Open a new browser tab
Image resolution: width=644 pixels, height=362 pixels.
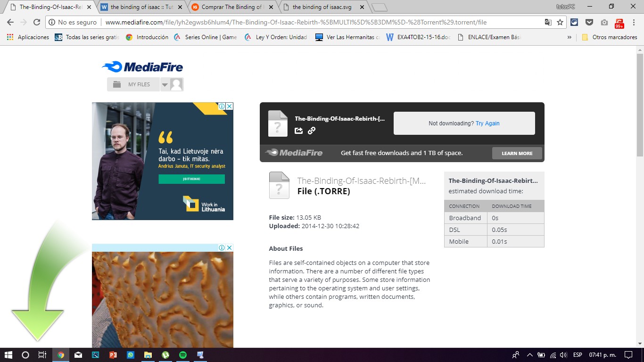click(x=380, y=7)
